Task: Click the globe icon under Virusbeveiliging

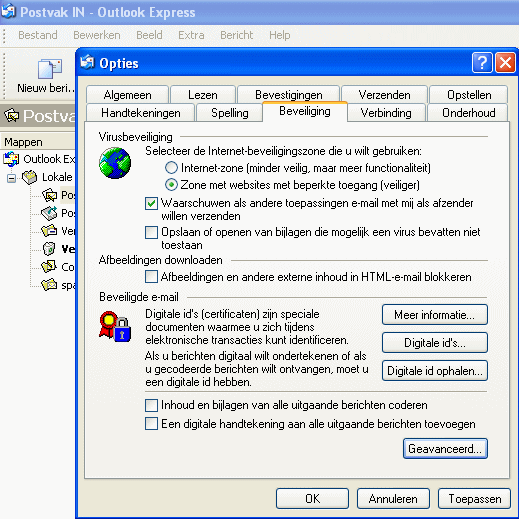Action: [115, 163]
